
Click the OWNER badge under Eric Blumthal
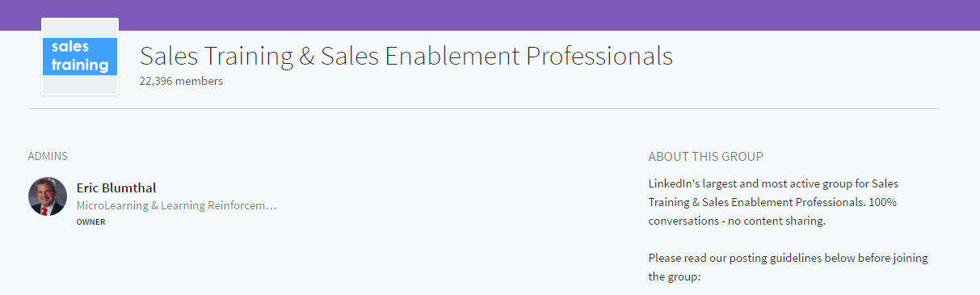coord(90,222)
